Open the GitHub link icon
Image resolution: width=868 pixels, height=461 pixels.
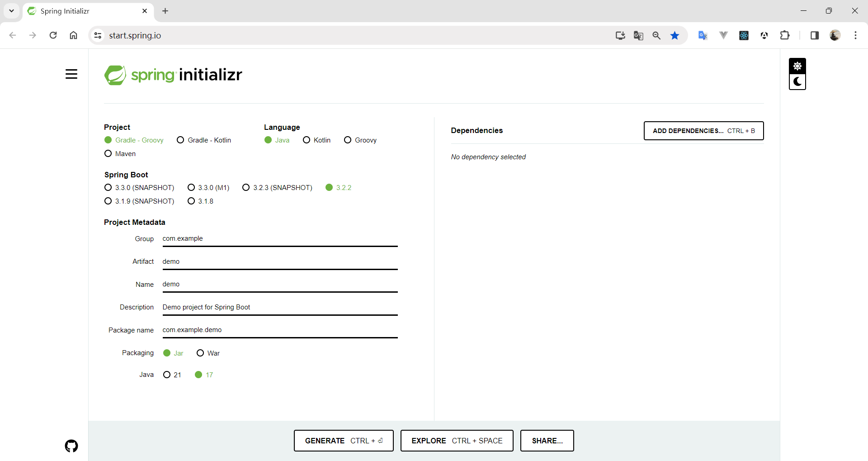coord(71,446)
